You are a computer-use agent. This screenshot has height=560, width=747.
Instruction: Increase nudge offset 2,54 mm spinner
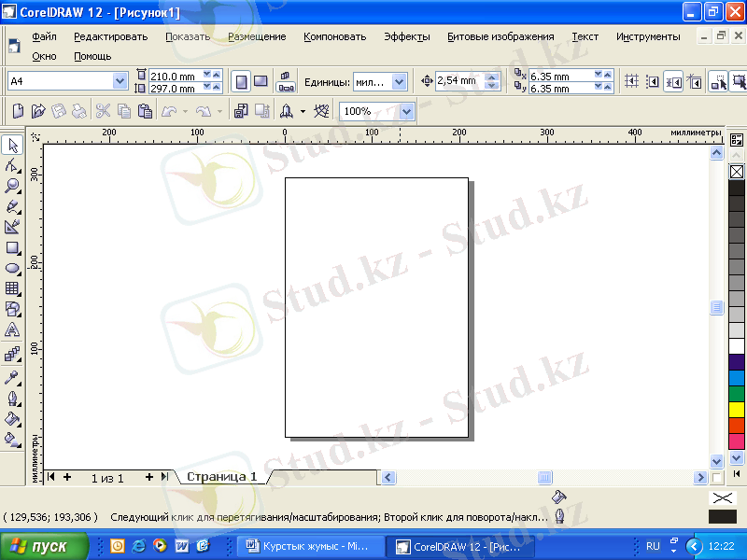pos(493,77)
